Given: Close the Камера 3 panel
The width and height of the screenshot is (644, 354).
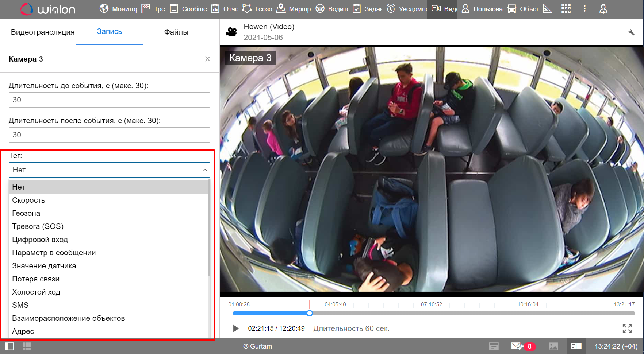Looking at the screenshot, I should pos(207,59).
